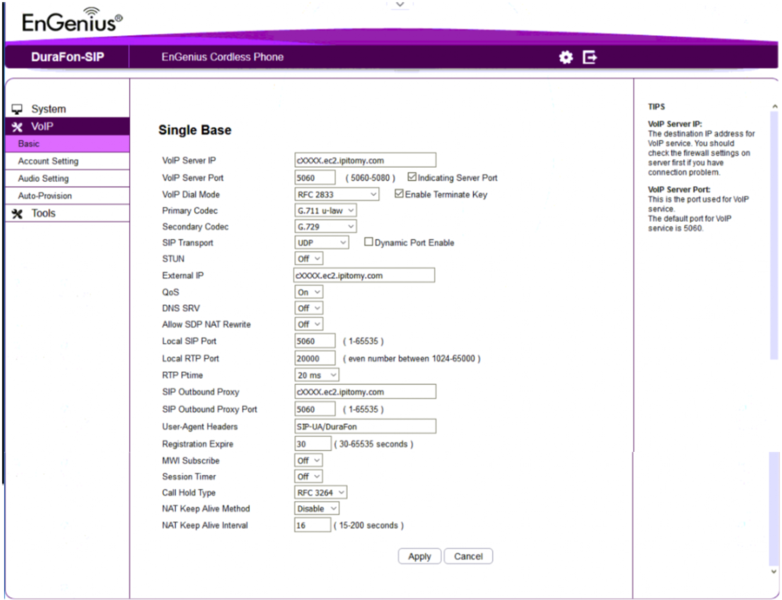Click the Tools wrench icon in sidebar

16,214
